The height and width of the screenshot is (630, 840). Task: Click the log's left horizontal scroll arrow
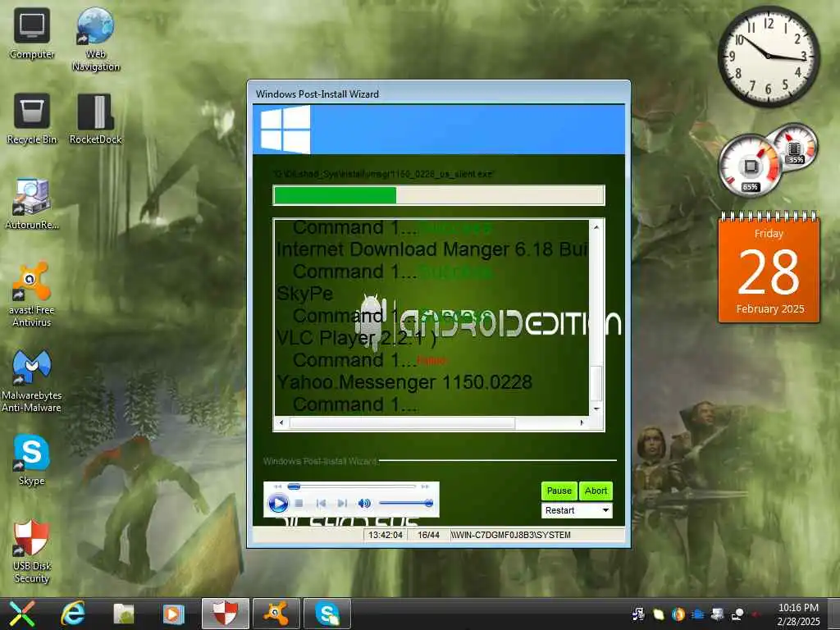(x=281, y=423)
